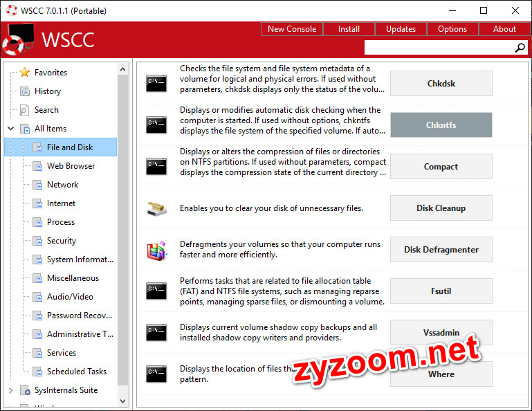Screen dimensions: 532x411
Task: Click the Administrative Tools category icon
Action: pos(37,334)
